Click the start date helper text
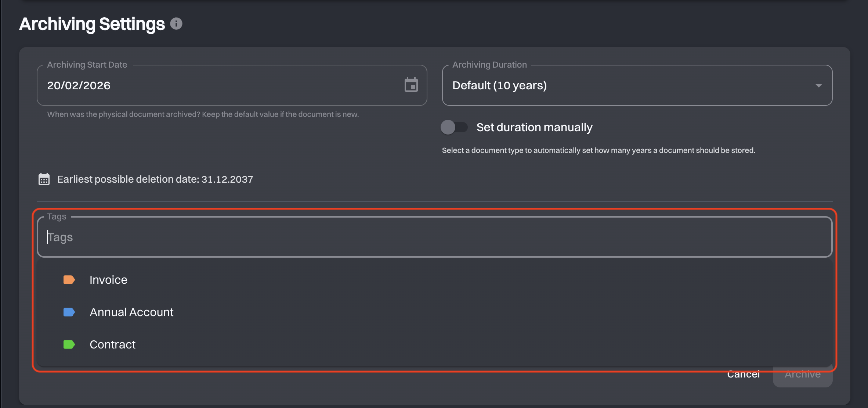The width and height of the screenshot is (868, 408). 203,114
